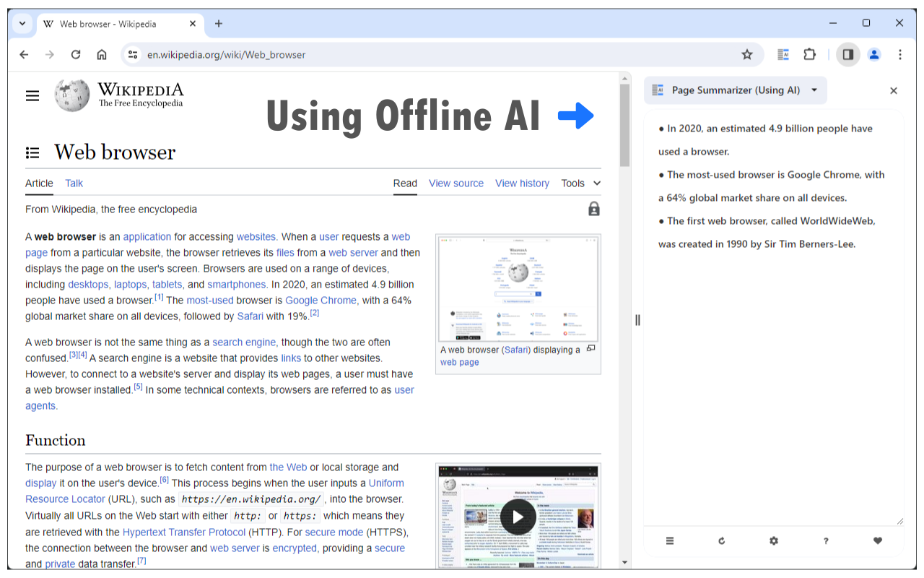
Task: Open the View source tab
Action: (456, 183)
